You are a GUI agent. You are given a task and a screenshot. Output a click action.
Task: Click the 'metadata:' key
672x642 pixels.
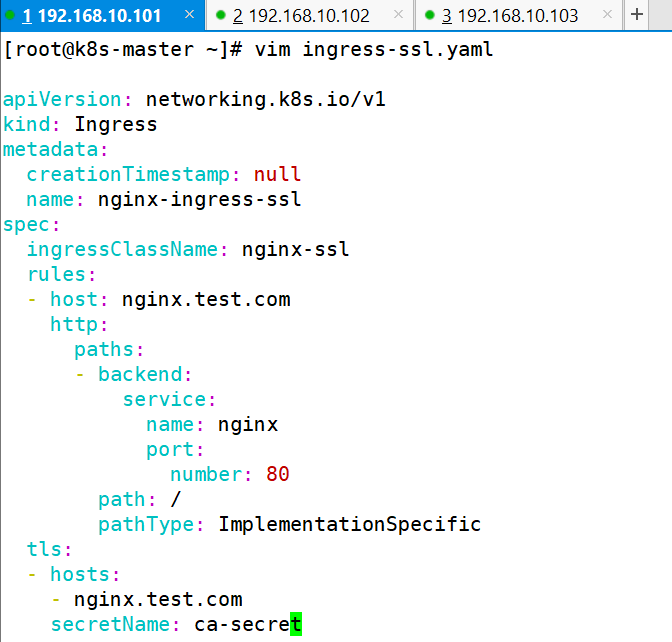(x=55, y=149)
